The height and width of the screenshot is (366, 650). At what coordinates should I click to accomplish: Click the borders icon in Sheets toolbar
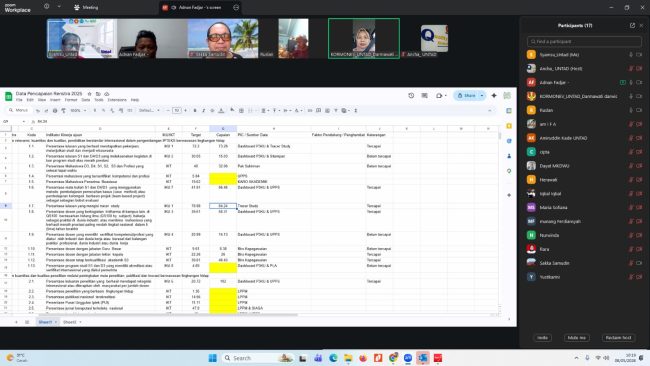click(x=241, y=111)
